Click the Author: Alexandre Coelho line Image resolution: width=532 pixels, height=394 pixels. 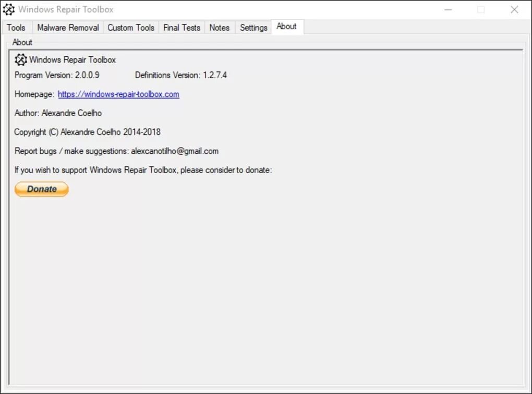[x=58, y=113]
